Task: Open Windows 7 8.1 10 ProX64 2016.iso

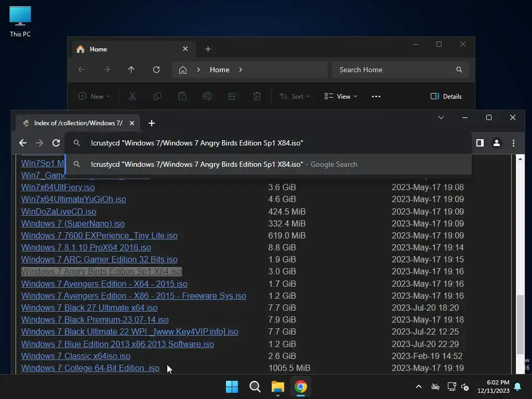Action: click(86, 247)
